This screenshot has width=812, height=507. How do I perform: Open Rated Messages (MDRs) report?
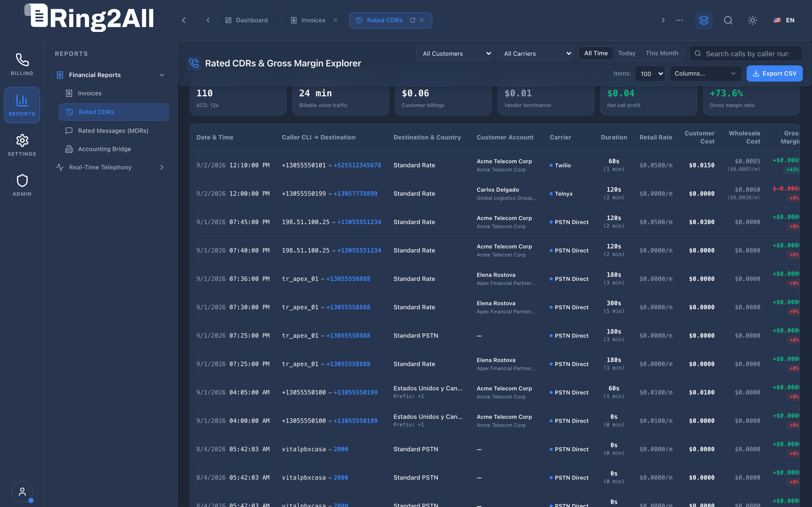113,131
